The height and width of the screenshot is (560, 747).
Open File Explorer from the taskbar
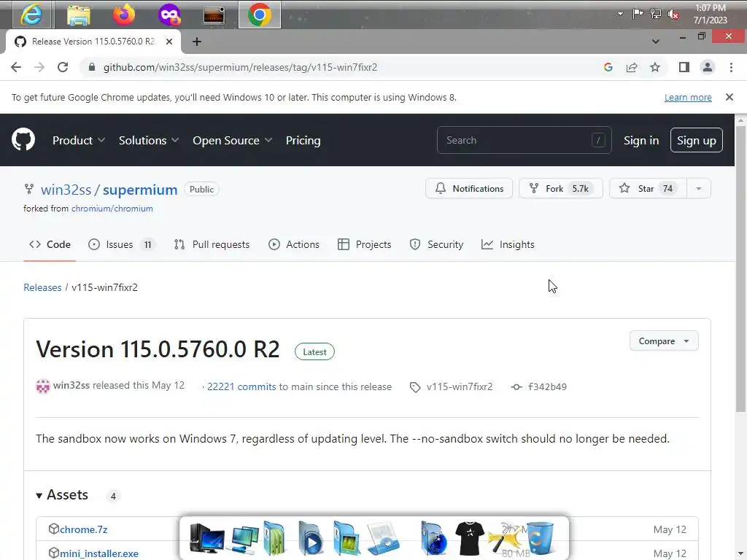[78, 15]
